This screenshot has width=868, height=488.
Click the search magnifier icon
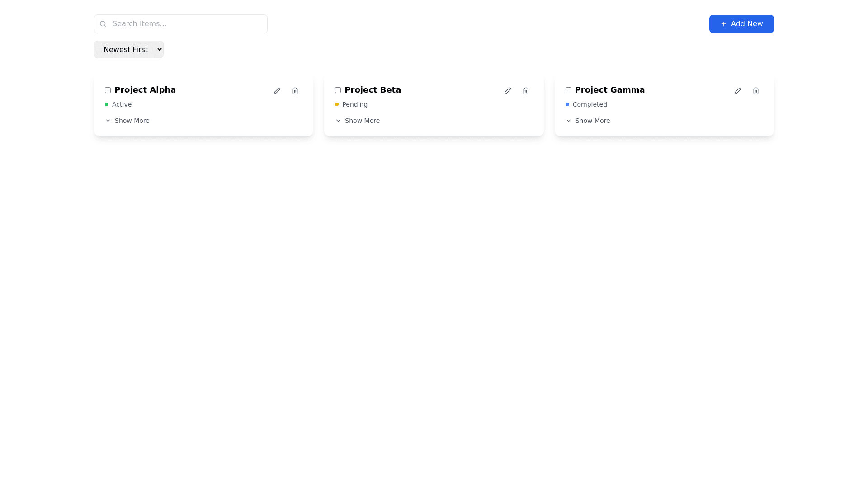(x=103, y=24)
